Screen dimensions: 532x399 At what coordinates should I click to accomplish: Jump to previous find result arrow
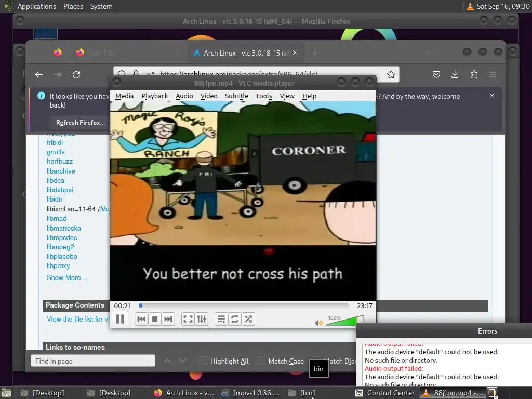click(x=167, y=361)
